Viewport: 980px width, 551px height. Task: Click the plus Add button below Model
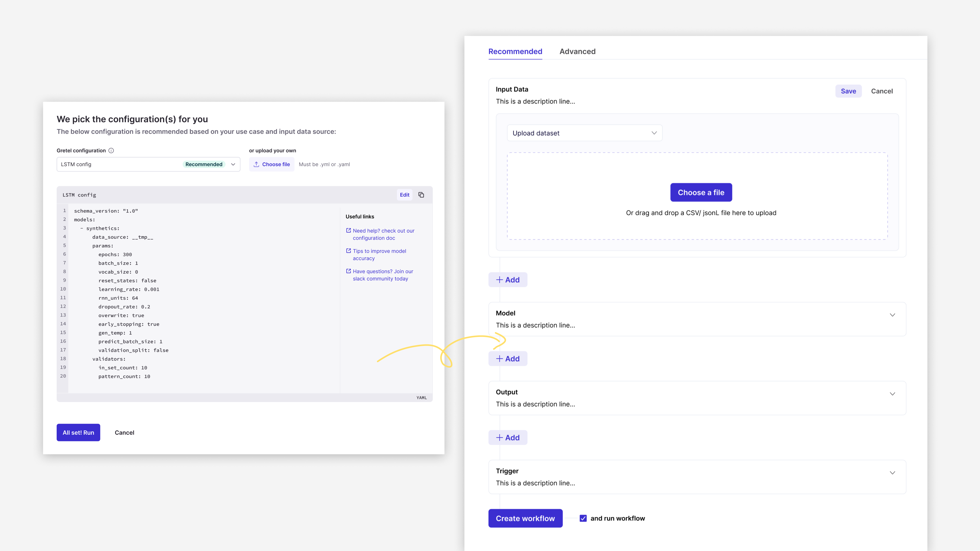coord(508,359)
